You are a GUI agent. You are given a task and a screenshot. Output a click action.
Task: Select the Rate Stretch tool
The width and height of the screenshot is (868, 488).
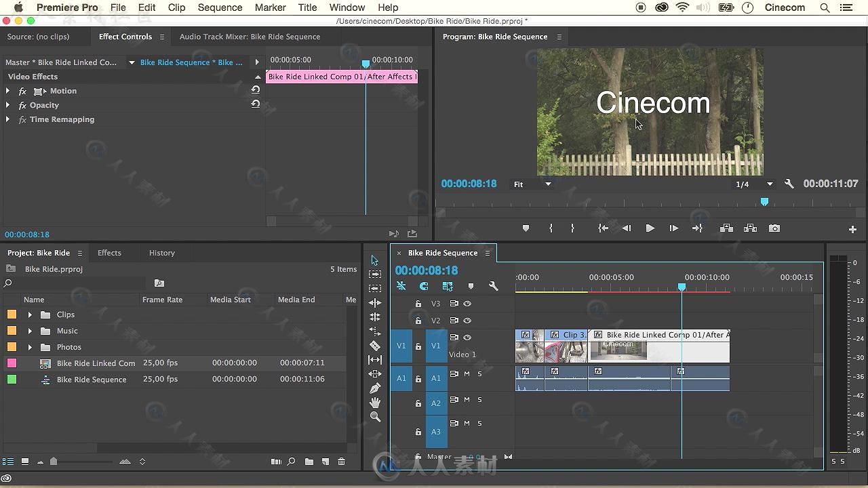(x=375, y=331)
